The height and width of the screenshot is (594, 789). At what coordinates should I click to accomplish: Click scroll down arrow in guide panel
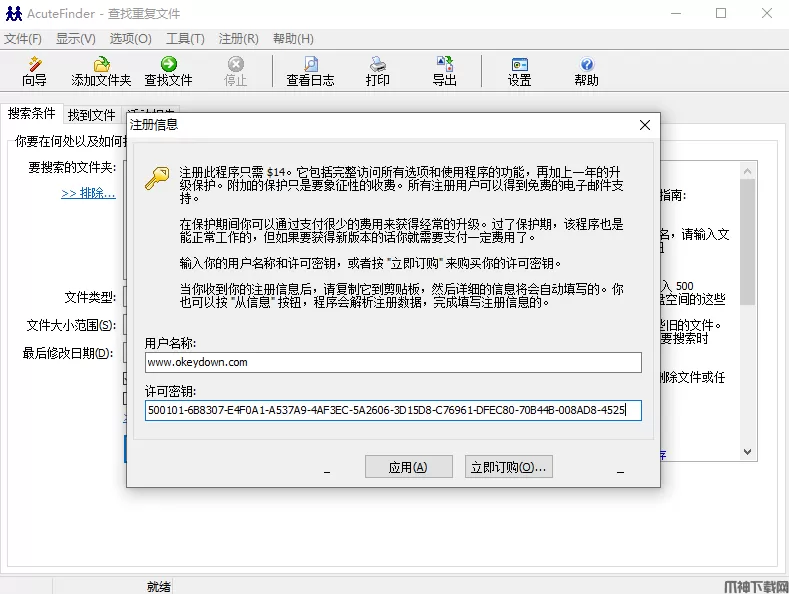748,452
